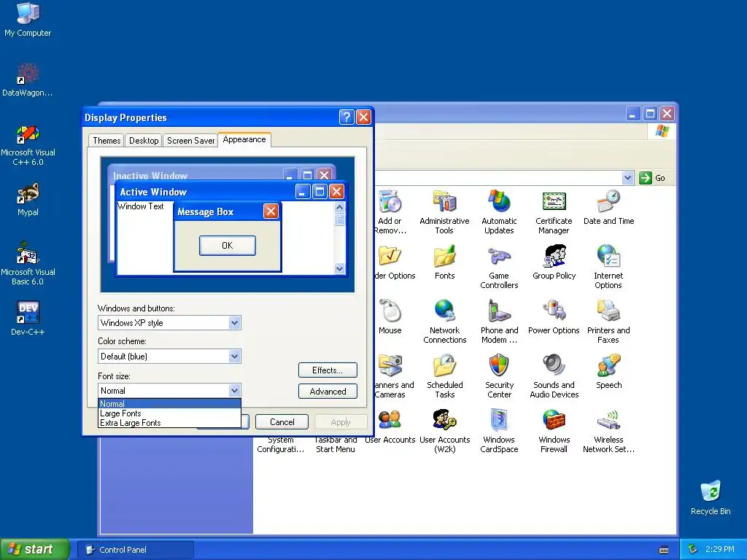Click the preview window scrollbar down arrow
747x560 pixels.
pos(339,268)
